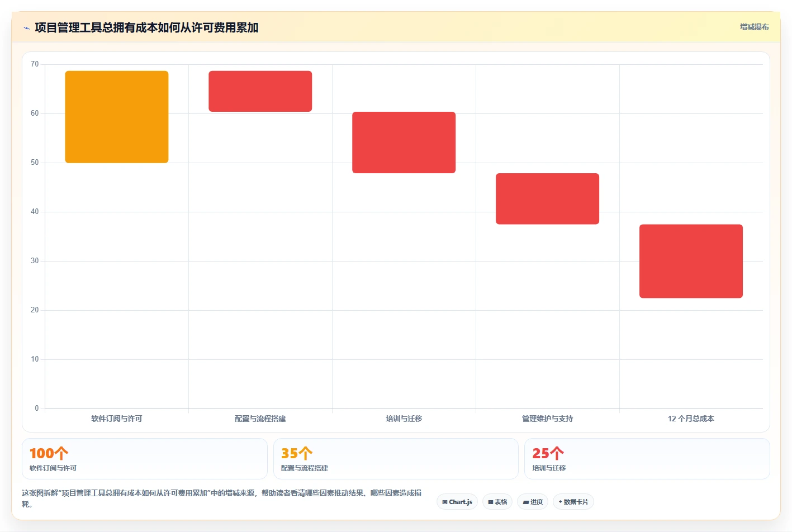Image resolution: width=792 pixels, height=532 pixels.
Task: Click the lightning icon beside the chart title
Action: tap(26, 28)
